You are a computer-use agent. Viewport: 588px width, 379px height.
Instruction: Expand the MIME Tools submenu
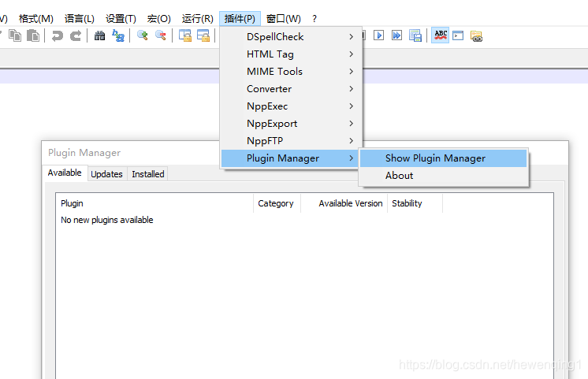pyautogui.click(x=291, y=71)
